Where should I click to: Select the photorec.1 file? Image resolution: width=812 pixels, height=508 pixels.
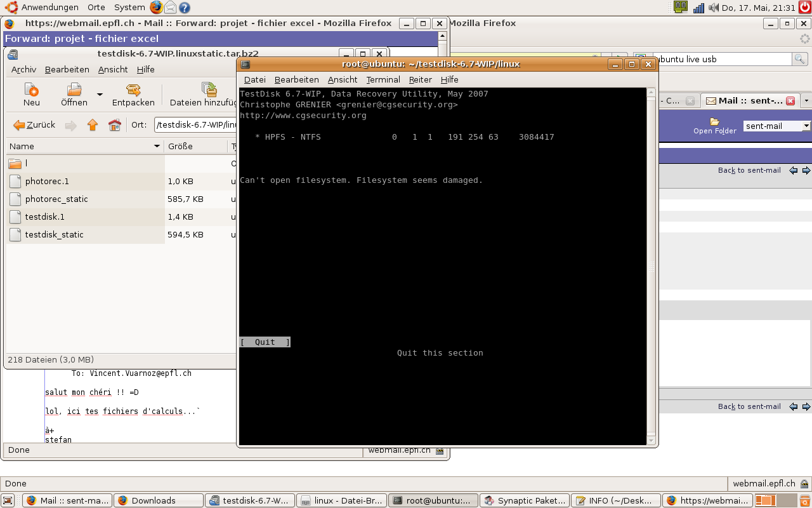85,182
